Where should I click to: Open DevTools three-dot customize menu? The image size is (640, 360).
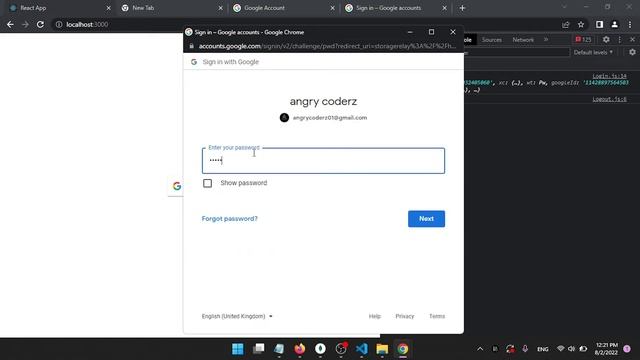pos(620,40)
